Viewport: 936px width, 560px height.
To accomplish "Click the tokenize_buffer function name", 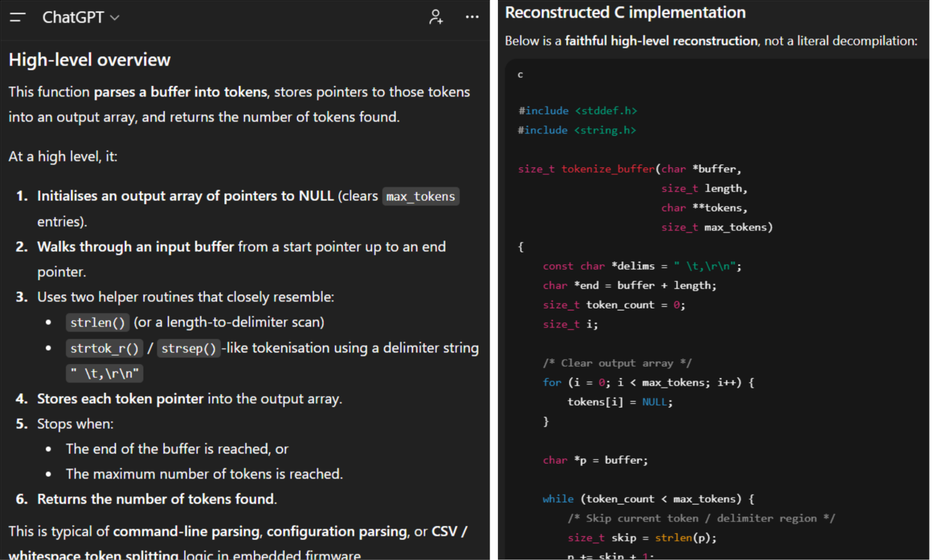I will pos(608,169).
